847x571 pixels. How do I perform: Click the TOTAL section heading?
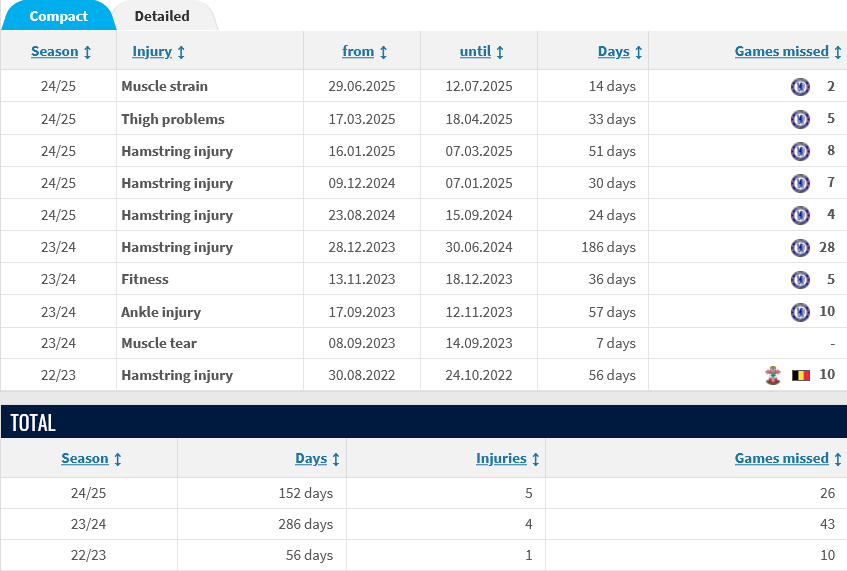[x=33, y=422]
